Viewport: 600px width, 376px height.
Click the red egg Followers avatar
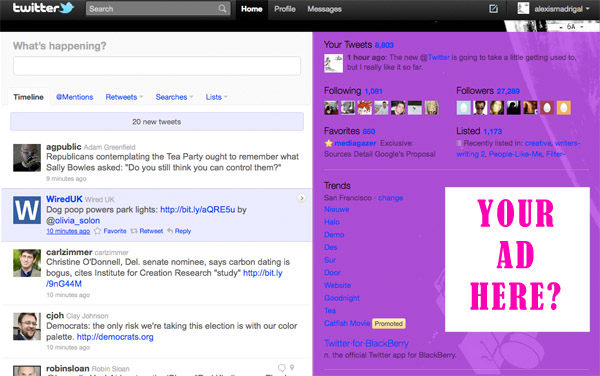click(547, 108)
